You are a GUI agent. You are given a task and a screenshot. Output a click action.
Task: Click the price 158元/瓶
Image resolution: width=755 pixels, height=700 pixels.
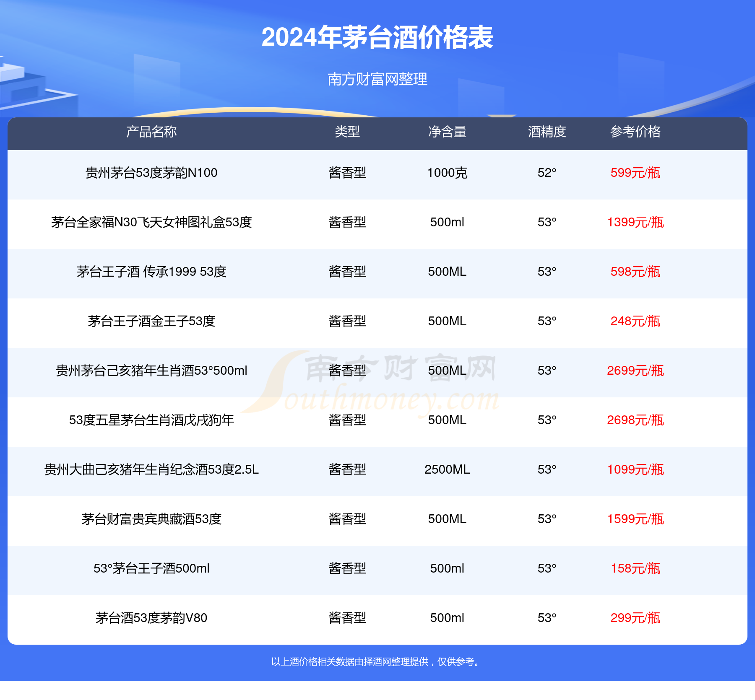click(x=635, y=568)
